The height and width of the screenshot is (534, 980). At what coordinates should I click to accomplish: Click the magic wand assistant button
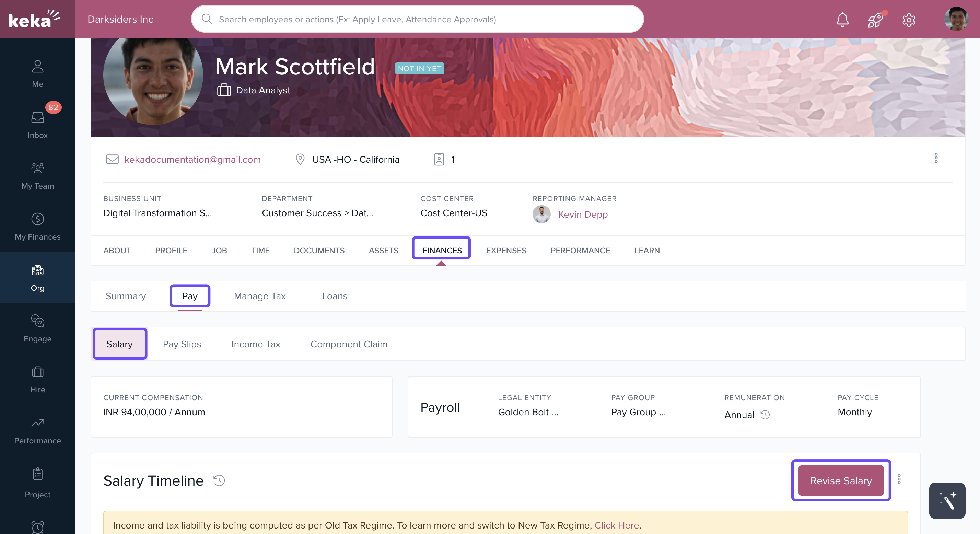[x=946, y=500]
